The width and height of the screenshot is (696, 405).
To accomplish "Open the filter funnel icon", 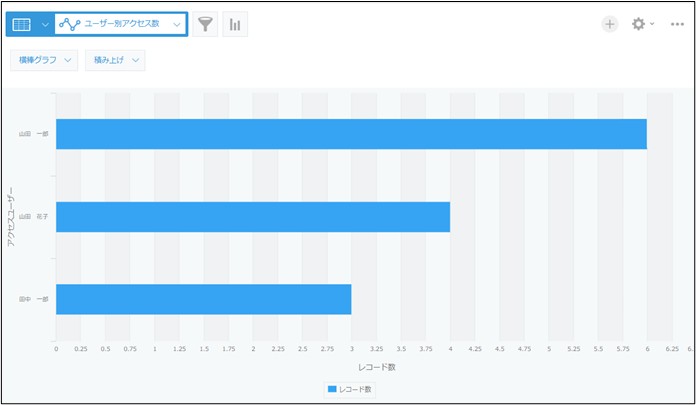I will pos(205,24).
